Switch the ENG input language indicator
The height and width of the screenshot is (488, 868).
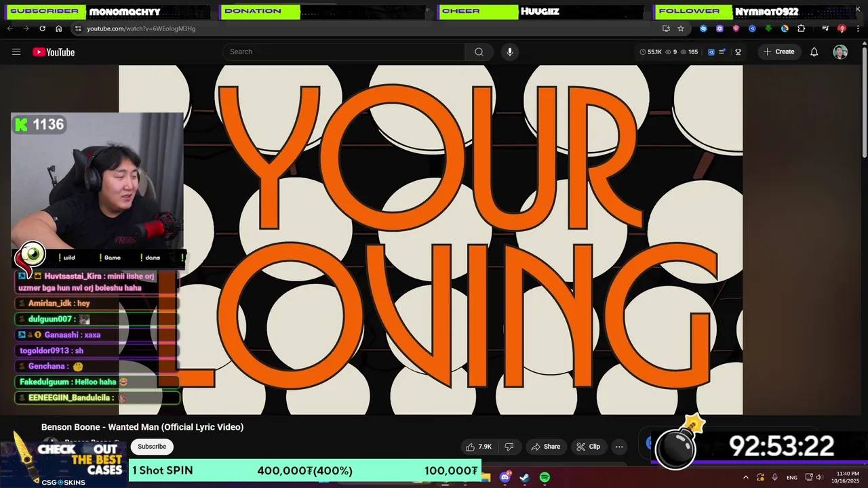click(x=792, y=477)
